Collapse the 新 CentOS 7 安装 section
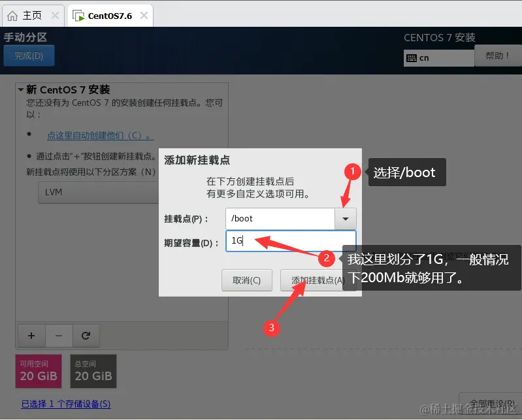This screenshot has height=420, width=522. (21, 89)
